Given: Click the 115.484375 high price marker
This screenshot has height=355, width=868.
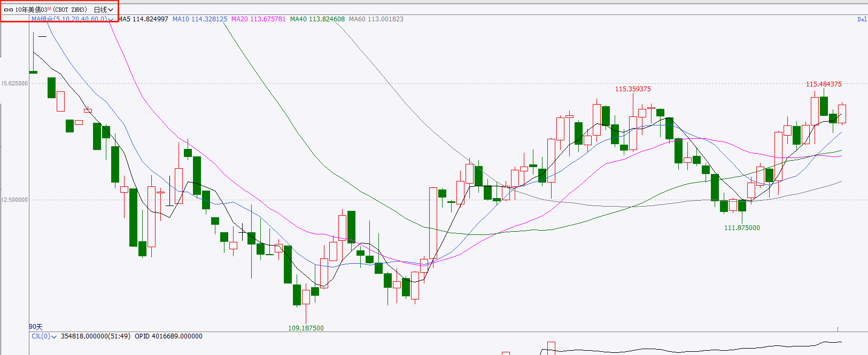Looking at the screenshot, I should click(824, 84).
